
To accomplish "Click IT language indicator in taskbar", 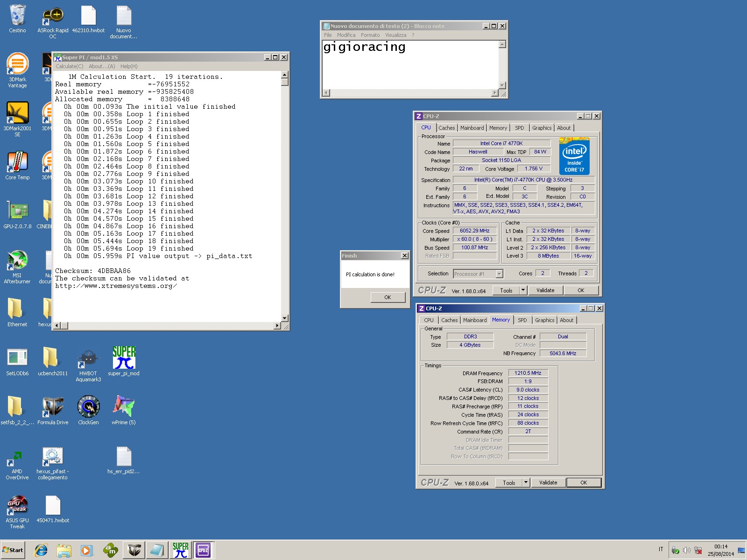I will pyautogui.click(x=661, y=549).
